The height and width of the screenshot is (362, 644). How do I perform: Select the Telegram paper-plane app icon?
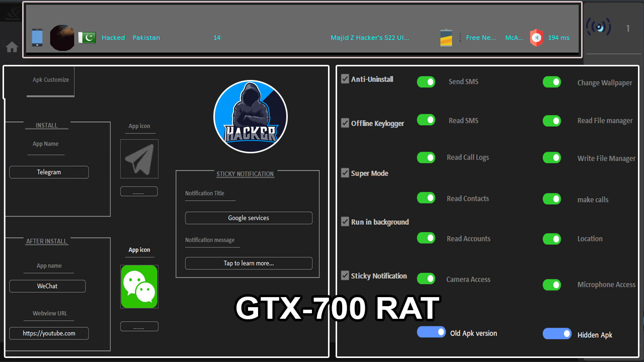pyautogui.click(x=139, y=159)
